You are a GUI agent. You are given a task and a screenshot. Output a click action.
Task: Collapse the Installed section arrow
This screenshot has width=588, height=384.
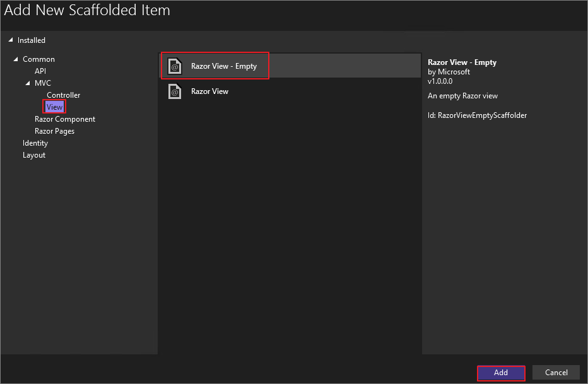pos(11,40)
